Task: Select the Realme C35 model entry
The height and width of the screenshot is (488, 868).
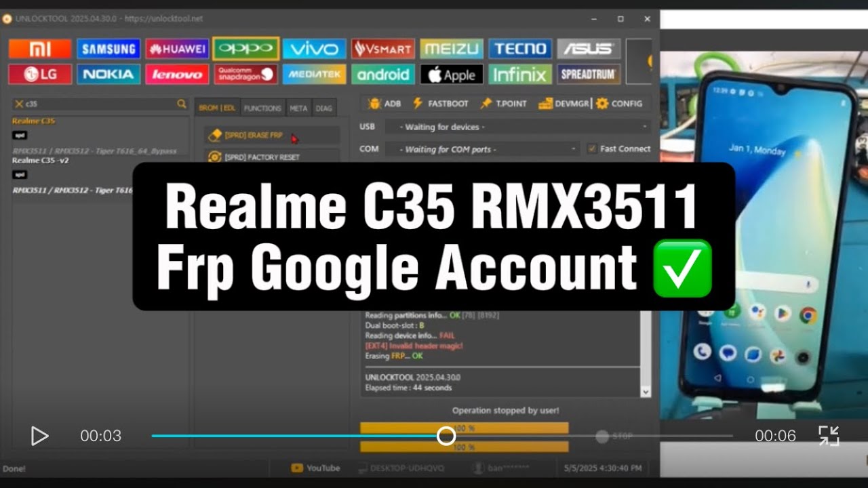Action: (x=34, y=121)
